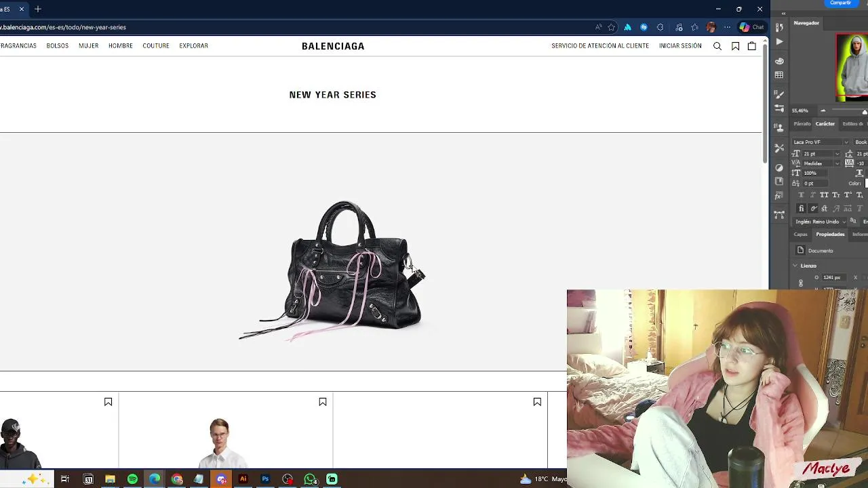This screenshot has height=488, width=868.
Task: Open Spotify from the taskbar
Action: [132, 479]
